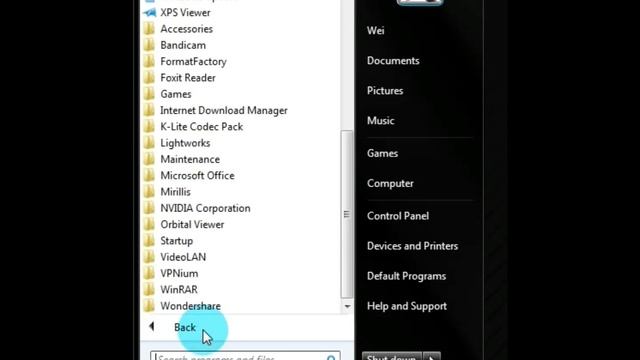Click inside the search programs and files box

click(245, 356)
